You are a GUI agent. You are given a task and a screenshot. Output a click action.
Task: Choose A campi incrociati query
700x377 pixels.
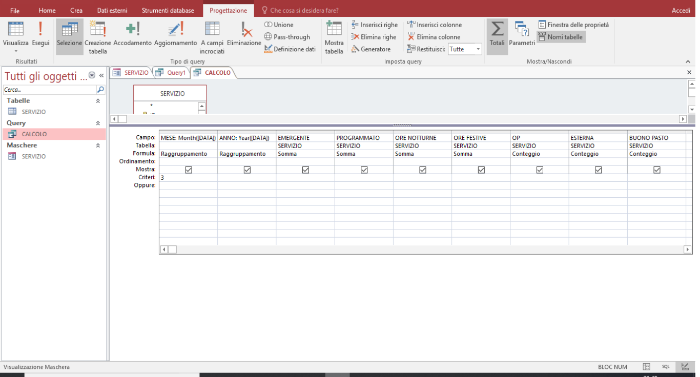coord(212,38)
